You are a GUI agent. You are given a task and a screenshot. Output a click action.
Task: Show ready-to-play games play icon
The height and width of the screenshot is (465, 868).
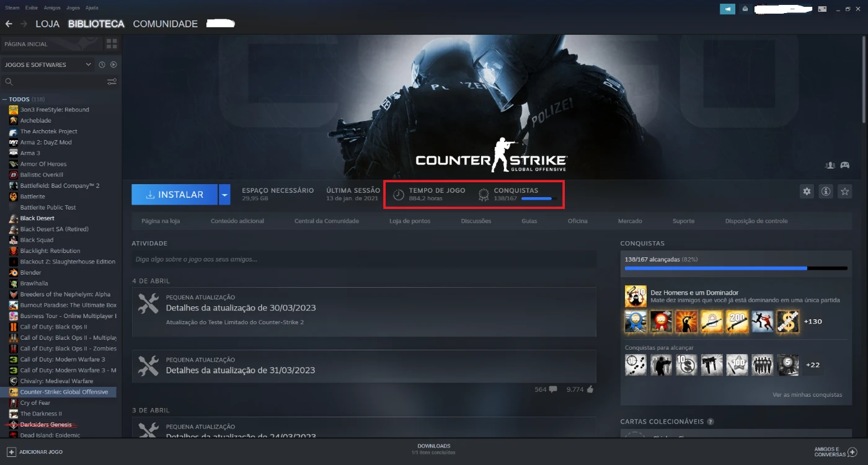[113, 64]
